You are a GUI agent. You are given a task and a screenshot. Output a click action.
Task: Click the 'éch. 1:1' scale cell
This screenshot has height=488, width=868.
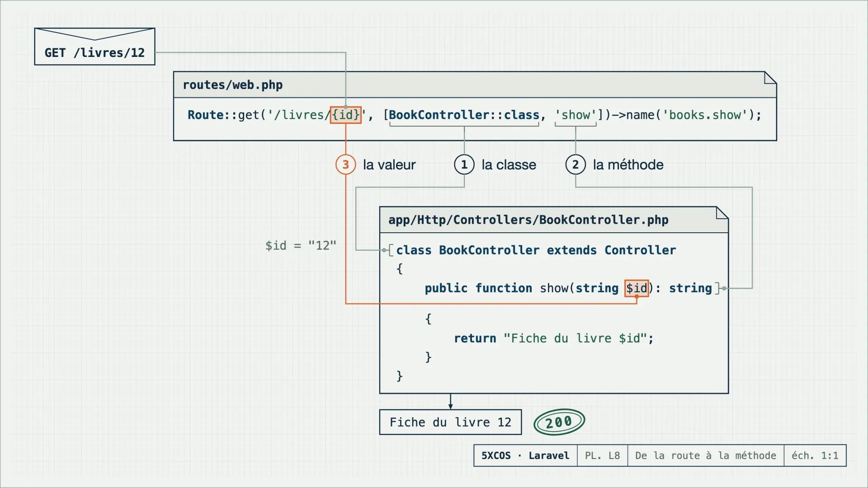(815, 455)
